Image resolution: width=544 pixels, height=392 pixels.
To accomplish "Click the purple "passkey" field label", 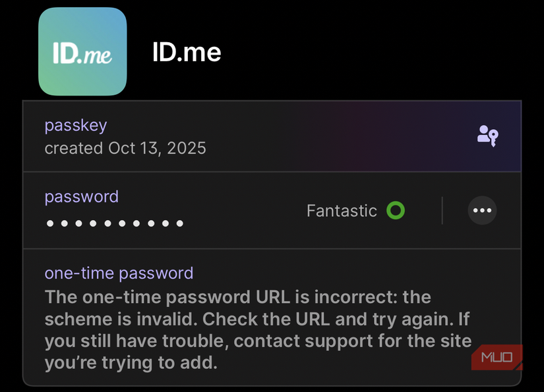I will 75,125.
